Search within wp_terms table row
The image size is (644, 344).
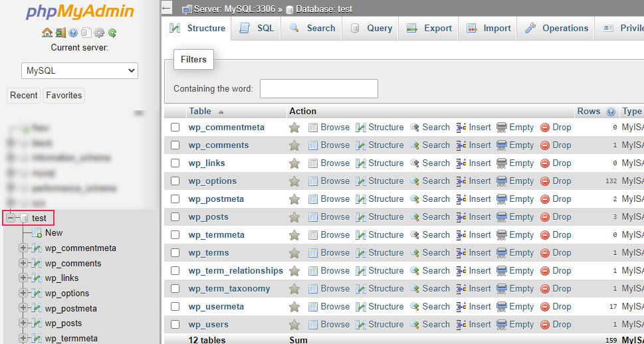click(430, 252)
